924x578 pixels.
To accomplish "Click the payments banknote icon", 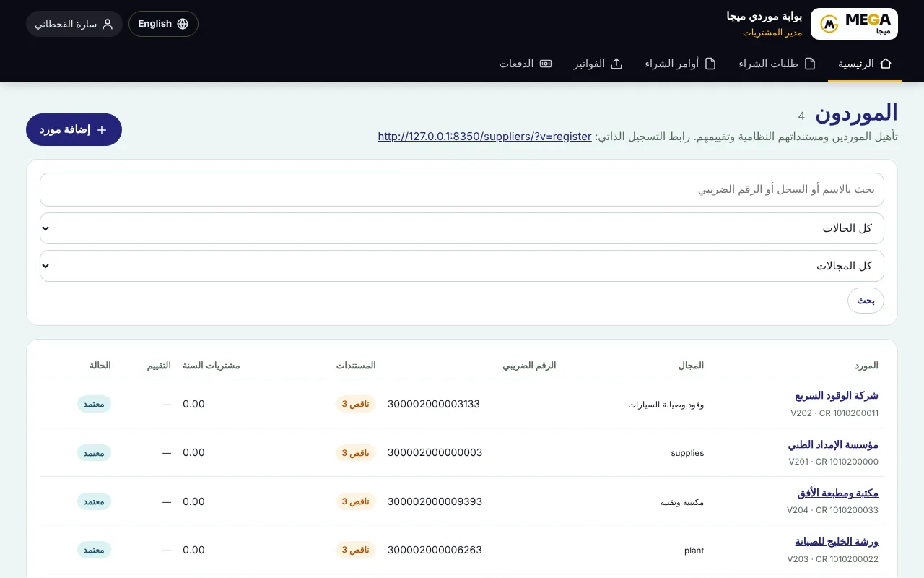I will pos(546,64).
